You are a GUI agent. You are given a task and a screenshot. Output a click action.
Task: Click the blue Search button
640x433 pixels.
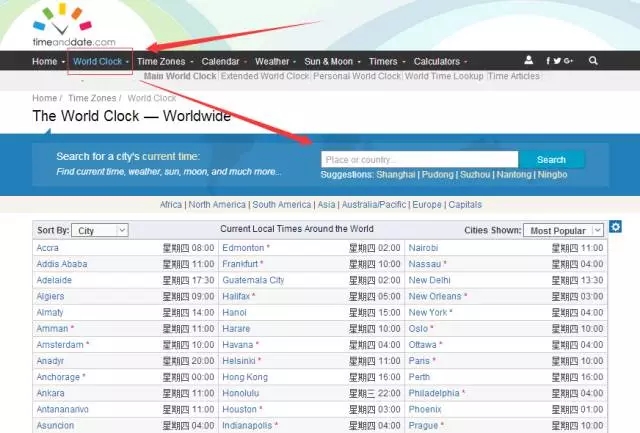coord(551,159)
